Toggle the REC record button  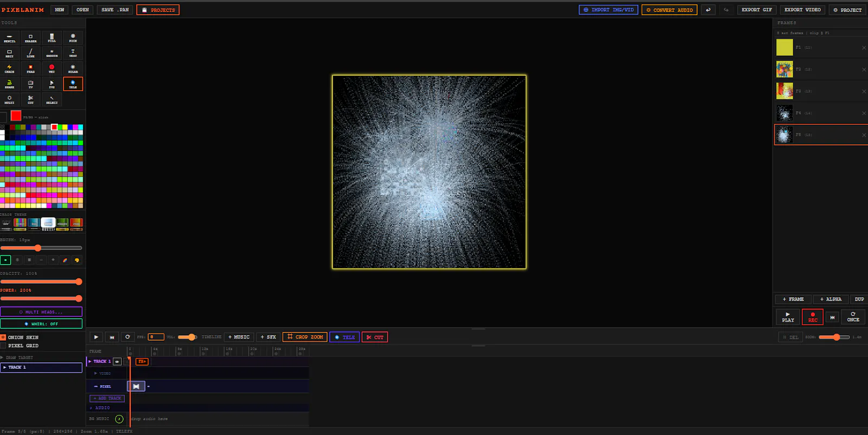click(x=813, y=317)
